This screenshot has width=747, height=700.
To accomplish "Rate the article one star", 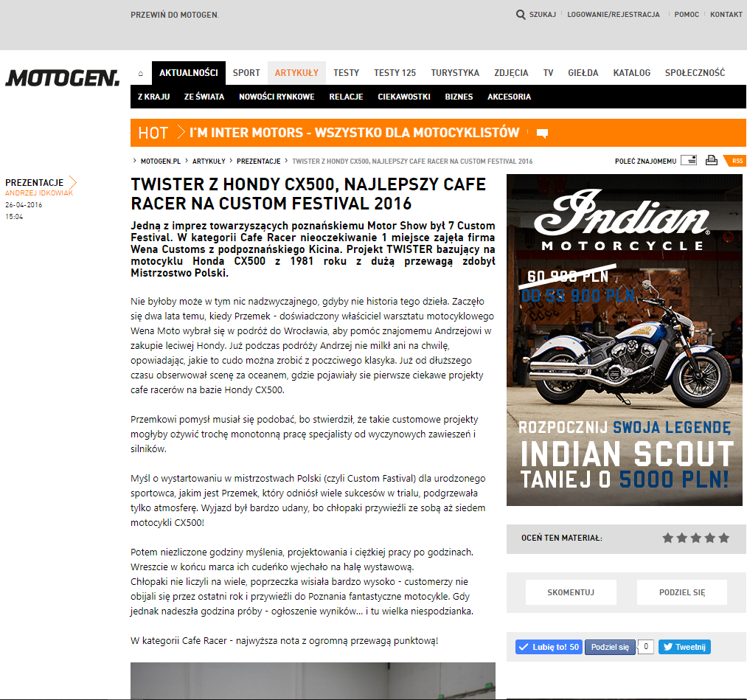I will pyautogui.click(x=668, y=538).
